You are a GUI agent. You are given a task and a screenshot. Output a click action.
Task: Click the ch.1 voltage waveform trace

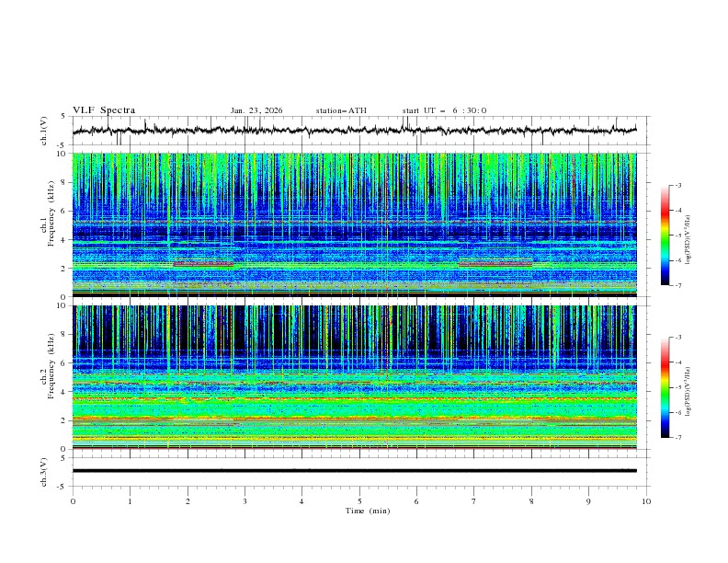pos(354,131)
